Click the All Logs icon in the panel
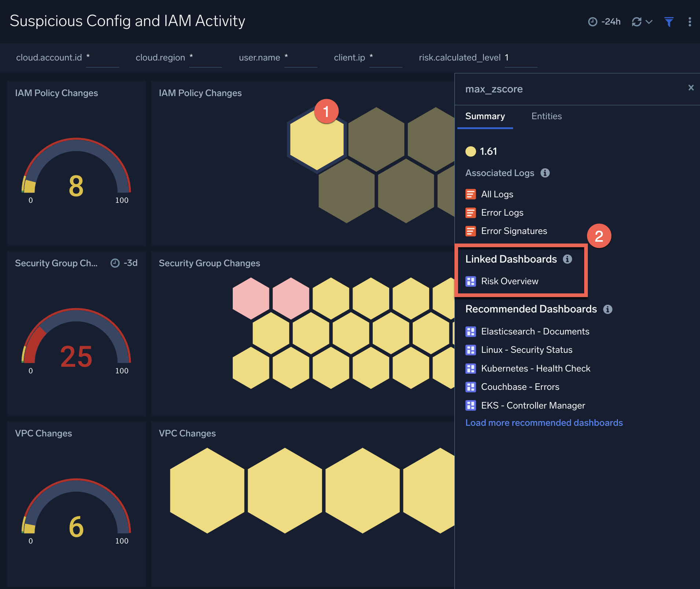The height and width of the screenshot is (589, 700). (471, 194)
